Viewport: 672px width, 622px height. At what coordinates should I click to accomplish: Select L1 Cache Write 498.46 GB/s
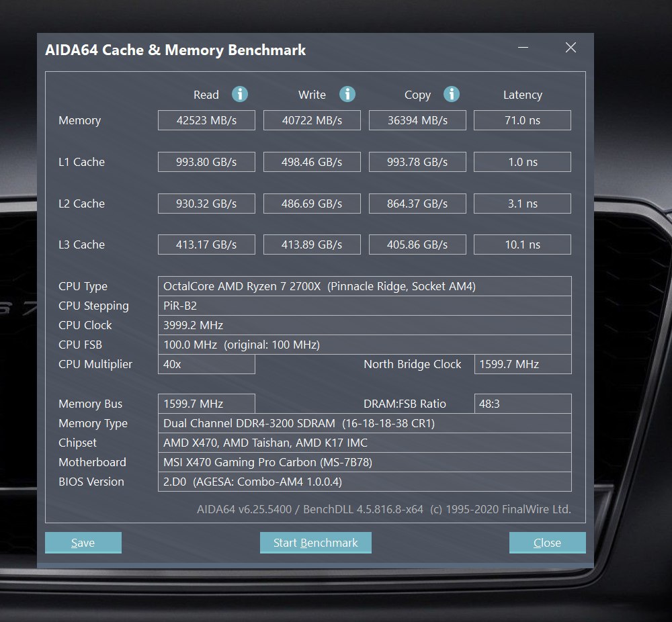(x=312, y=162)
